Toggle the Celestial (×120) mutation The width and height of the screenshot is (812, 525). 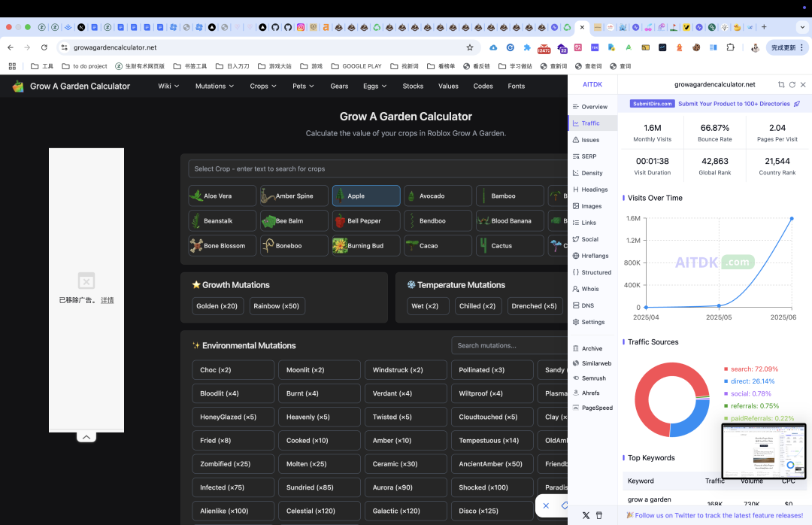pyautogui.click(x=319, y=511)
